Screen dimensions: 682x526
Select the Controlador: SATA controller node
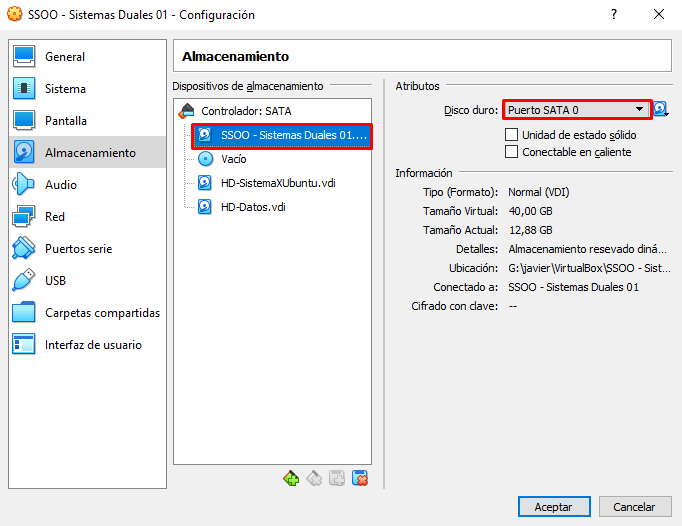click(246, 111)
